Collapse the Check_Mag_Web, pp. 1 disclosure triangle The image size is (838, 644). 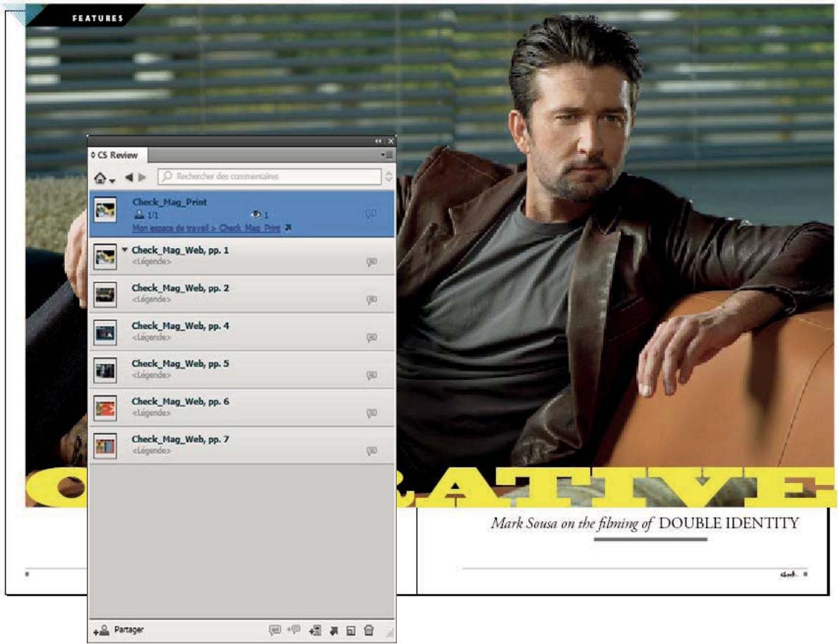pyautogui.click(x=124, y=249)
